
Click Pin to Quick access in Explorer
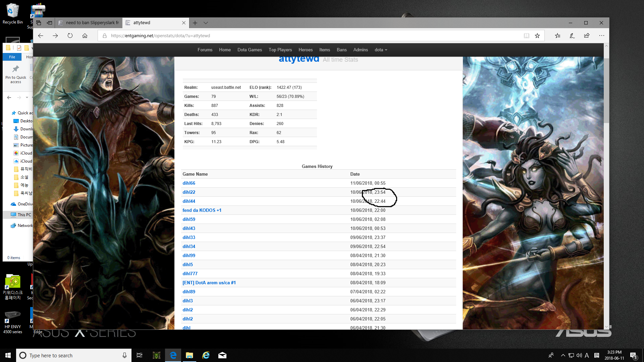pyautogui.click(x=15, y=74)
